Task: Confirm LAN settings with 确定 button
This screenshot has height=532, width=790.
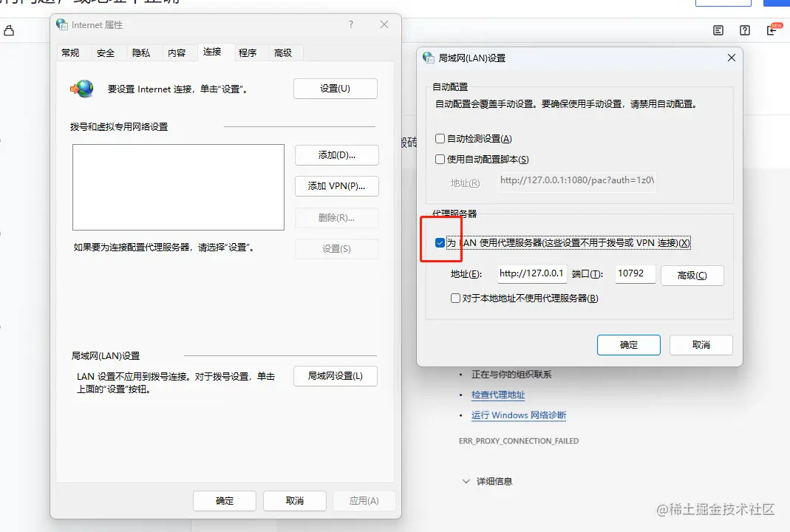Action: click(629, 345)
